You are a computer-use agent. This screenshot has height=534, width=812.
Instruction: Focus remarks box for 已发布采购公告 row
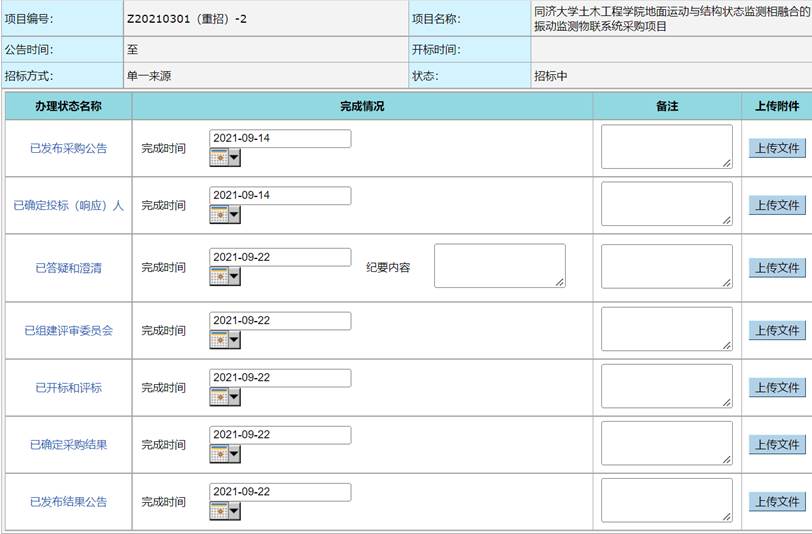point(666,147)
